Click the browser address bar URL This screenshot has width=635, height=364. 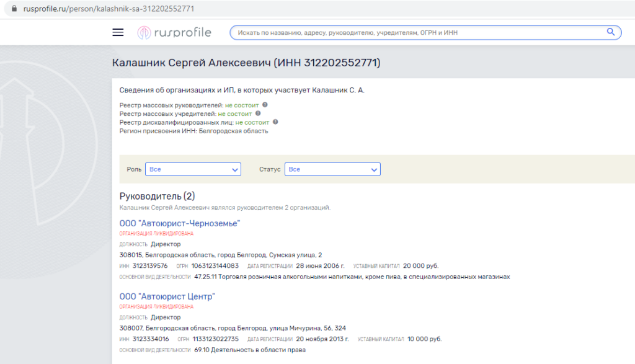pos(109,9)
